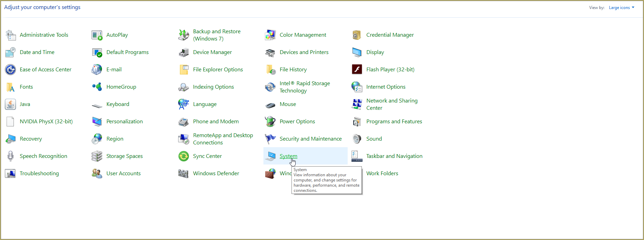Open the User Accounts people icon
Image resolution: width=644 pixels, height=240 pixels.
point(97,174)
